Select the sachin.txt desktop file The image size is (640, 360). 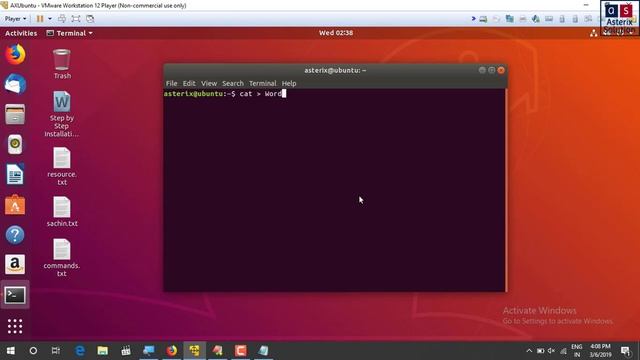pyautogui.click(x=62, y=211)
